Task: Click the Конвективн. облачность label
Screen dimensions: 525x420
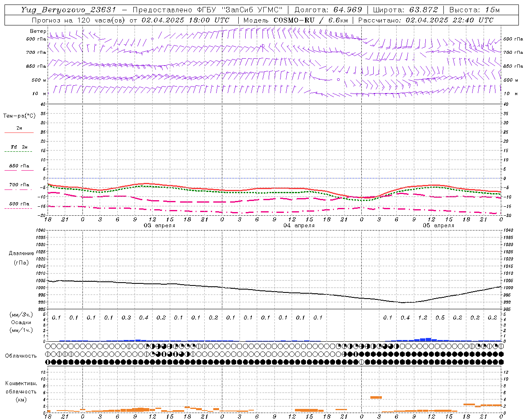Action: pyautogui.click(x=21, y=388)
